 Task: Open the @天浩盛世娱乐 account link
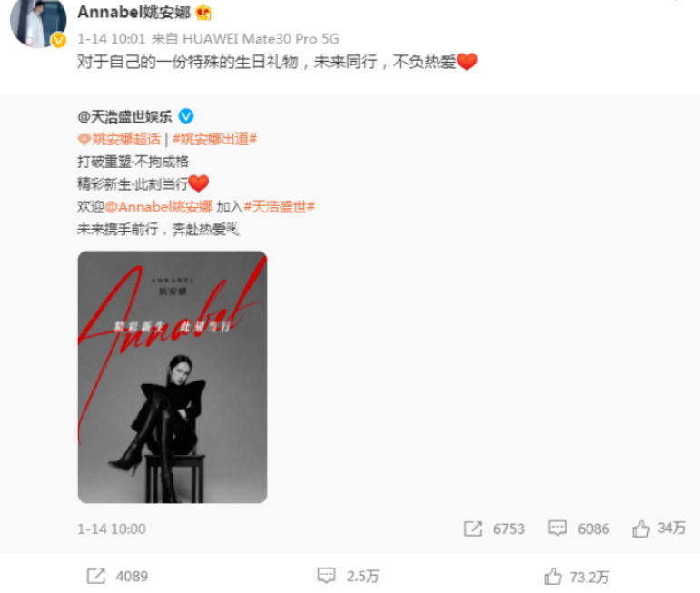[x=124, y=116]
